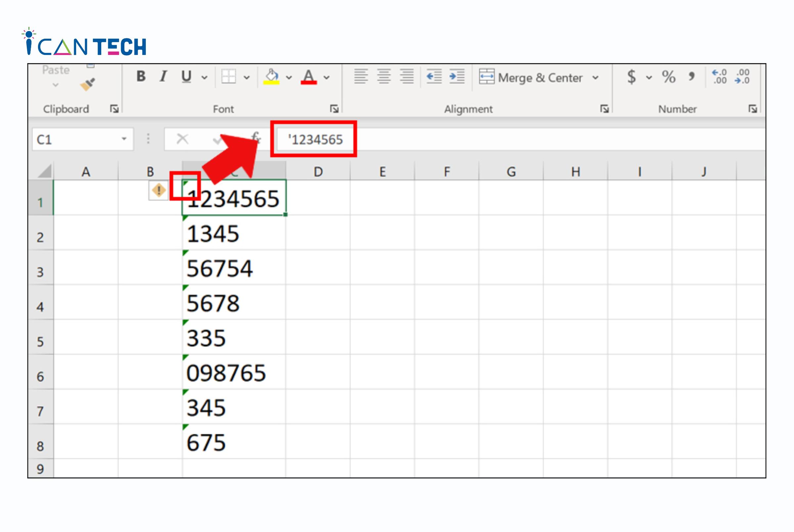794x532 pixels.
Task: Apply yellow fill color bucket
Action: (272, 76)
